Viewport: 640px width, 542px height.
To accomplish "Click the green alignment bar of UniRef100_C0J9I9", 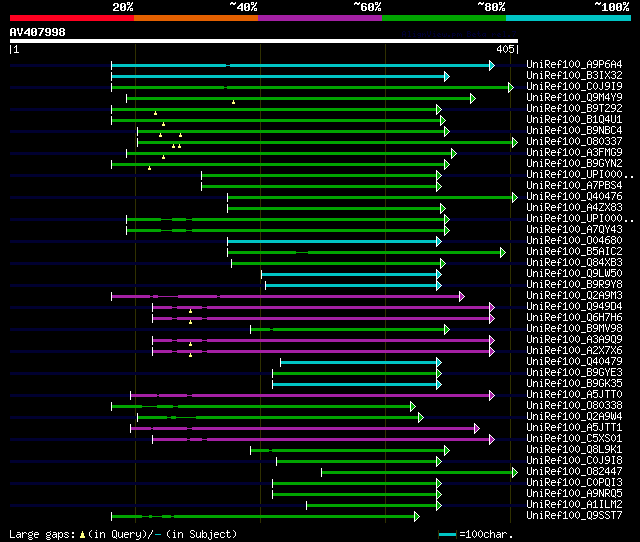I will click(312, 87).
